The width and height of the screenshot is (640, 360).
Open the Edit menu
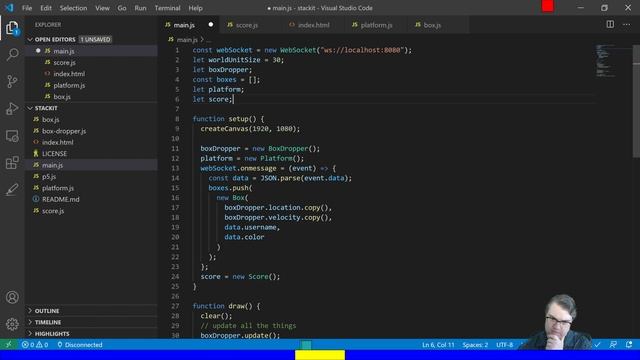[x=46, y=8]
